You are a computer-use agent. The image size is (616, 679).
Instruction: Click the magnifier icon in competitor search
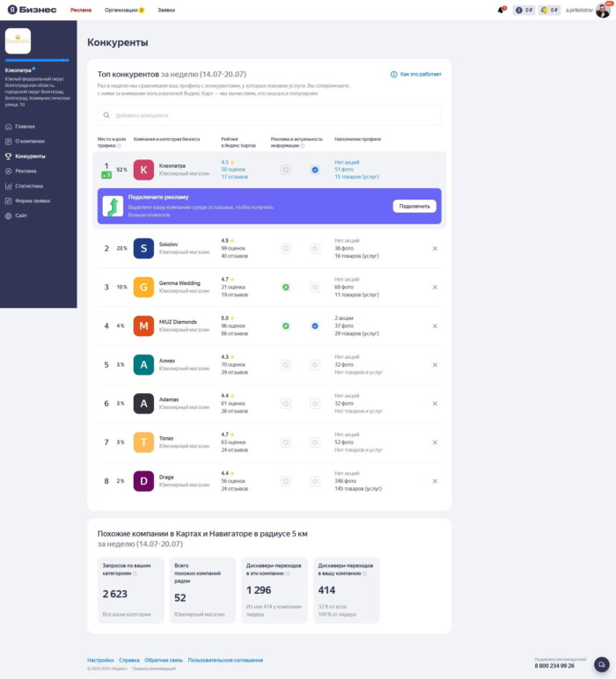click(x=106, y=115)
